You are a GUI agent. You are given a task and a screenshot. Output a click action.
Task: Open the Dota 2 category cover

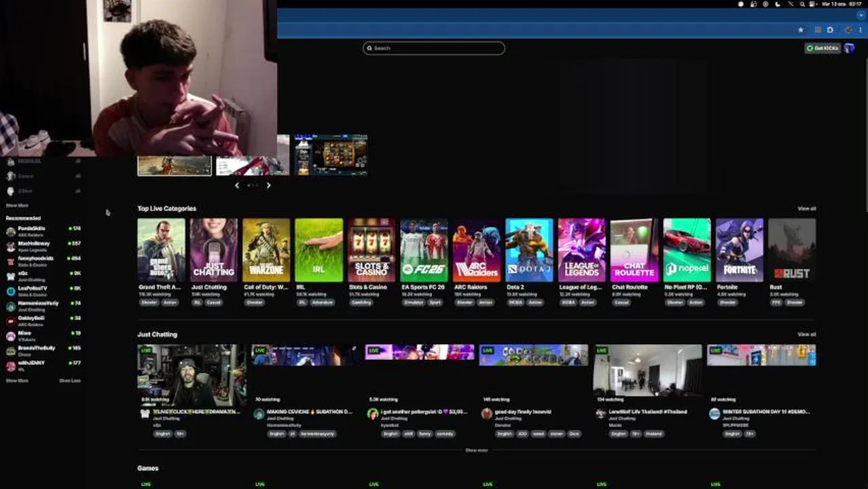(529, 250)
